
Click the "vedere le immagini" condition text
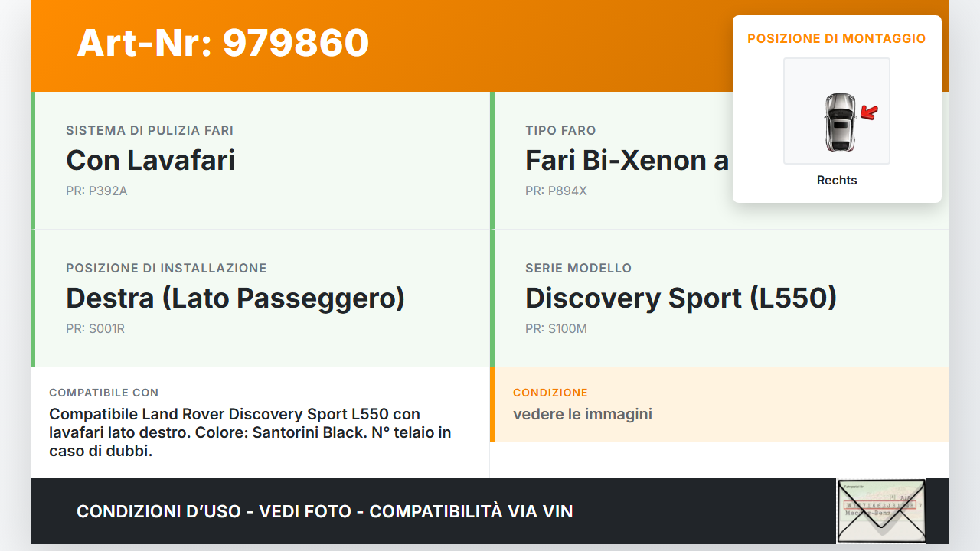(x=582, y=415)
